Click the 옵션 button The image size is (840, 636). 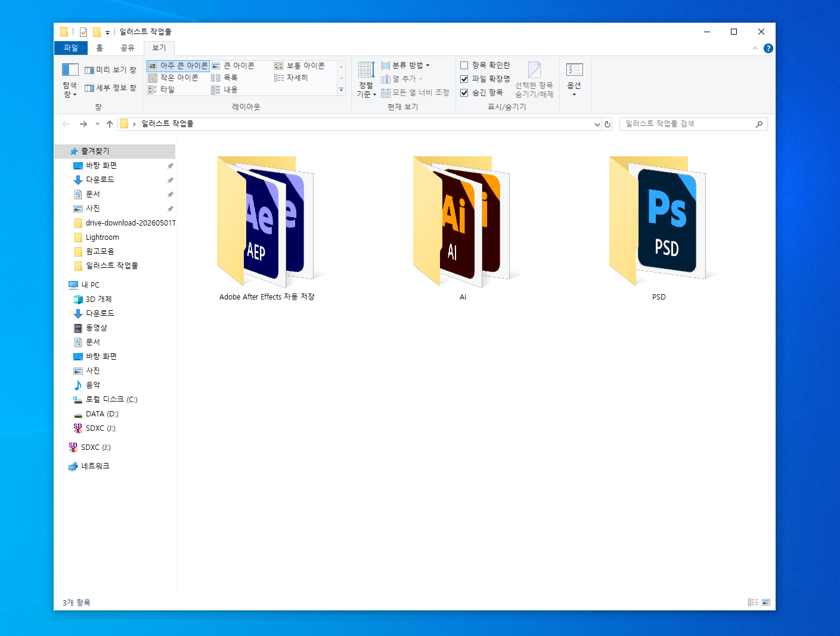click(574, 79)
